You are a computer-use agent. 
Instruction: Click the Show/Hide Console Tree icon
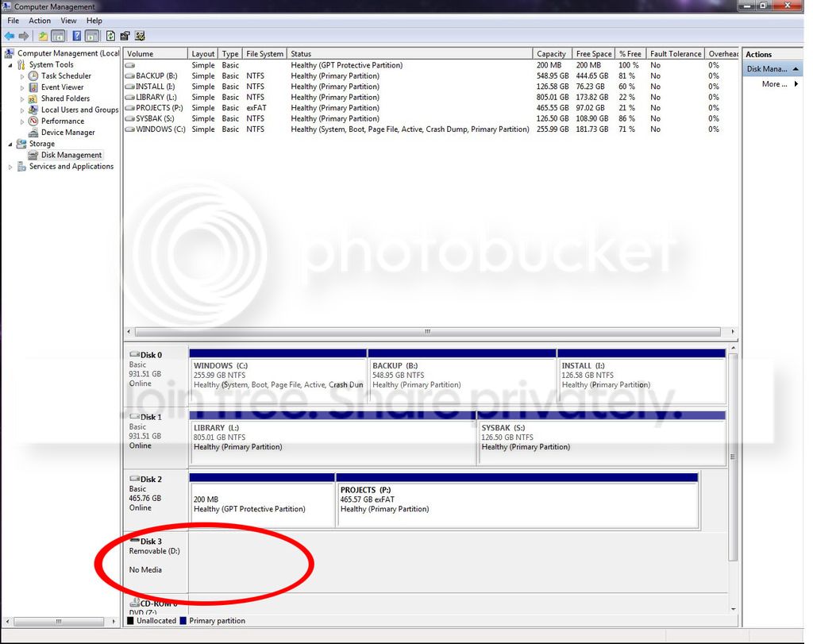tap(58, 36)
